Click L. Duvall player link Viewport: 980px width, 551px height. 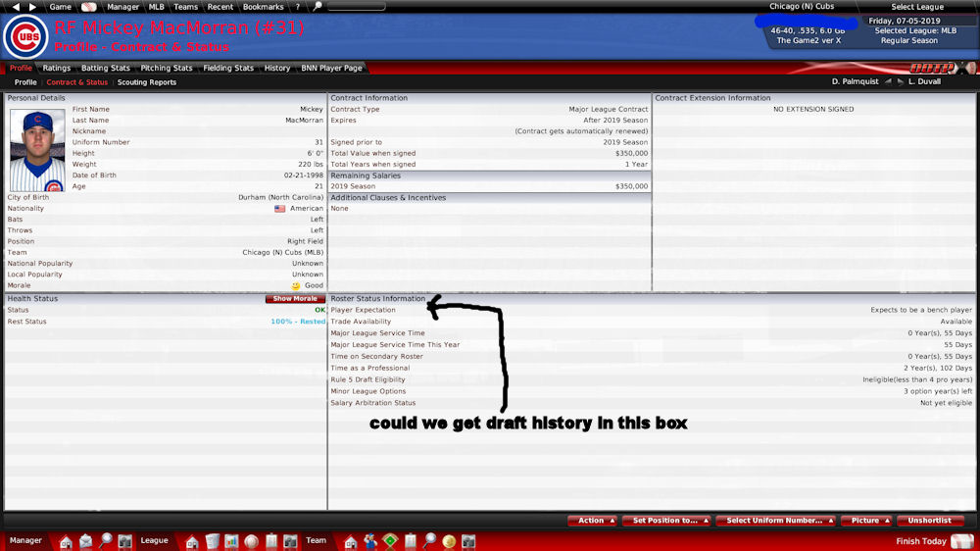(x=924, y=82)
